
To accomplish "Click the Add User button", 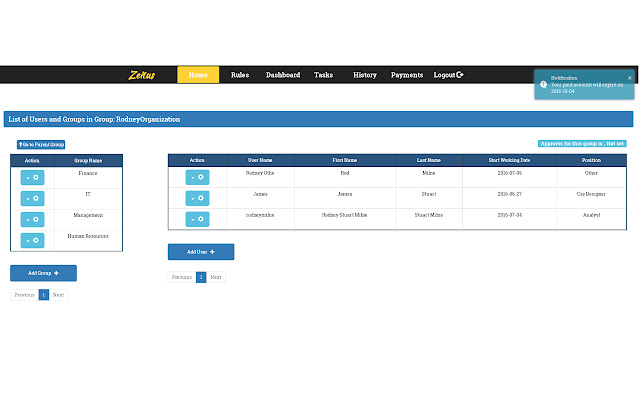I will (201, 252).
